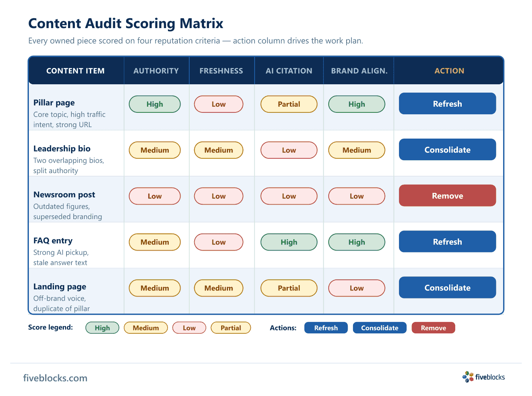Click the Refresh button in Pillar page row
This screenshot has height=396, width=532.
[447, 104]
